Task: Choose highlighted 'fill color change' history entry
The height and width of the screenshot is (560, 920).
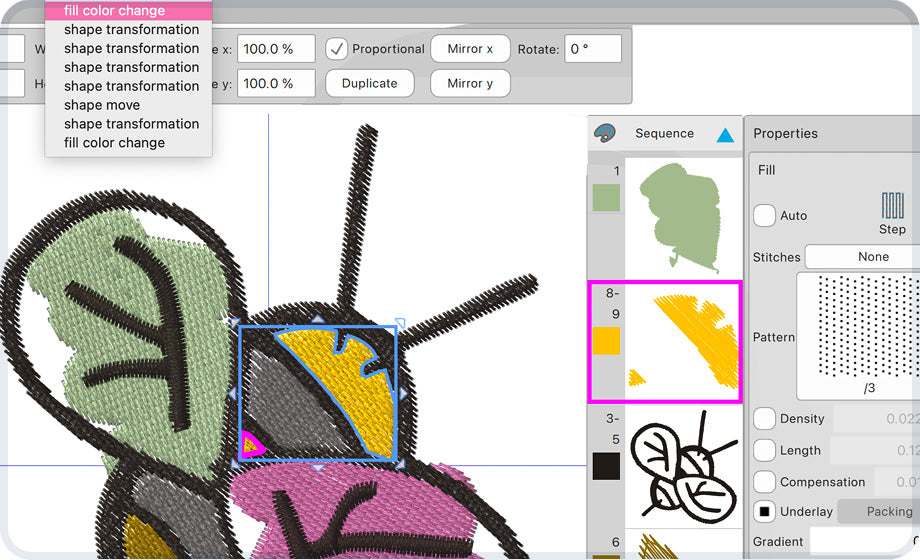Action: pos(129,11)
